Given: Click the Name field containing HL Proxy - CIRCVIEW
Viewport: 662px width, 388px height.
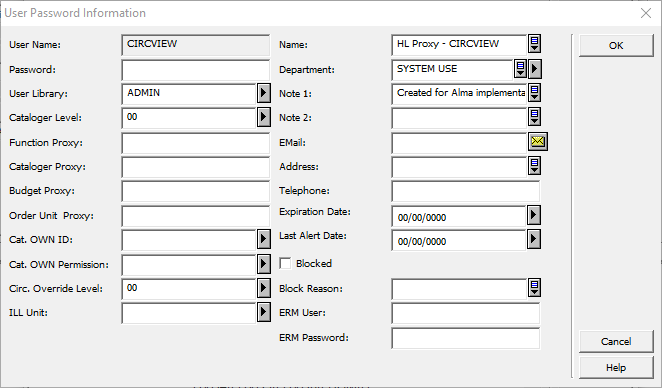Looking at the screenshot, I should pos(459,45).
